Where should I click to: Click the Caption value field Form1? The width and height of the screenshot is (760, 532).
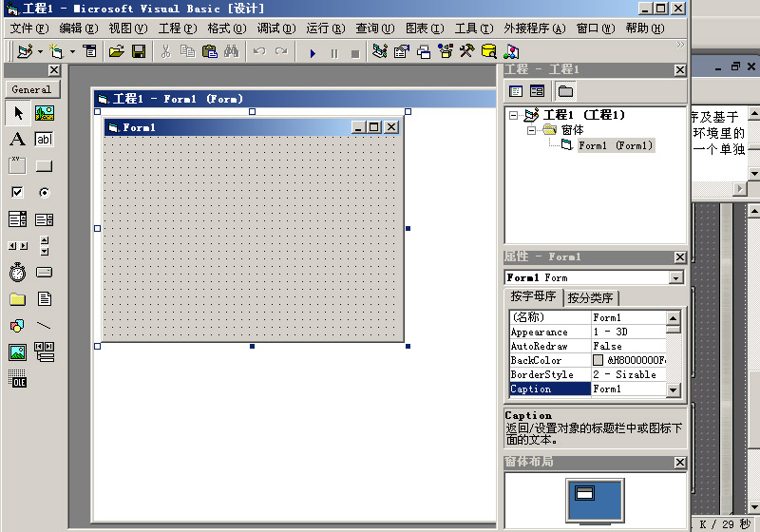pyautogui.click(x=629, y=389)
